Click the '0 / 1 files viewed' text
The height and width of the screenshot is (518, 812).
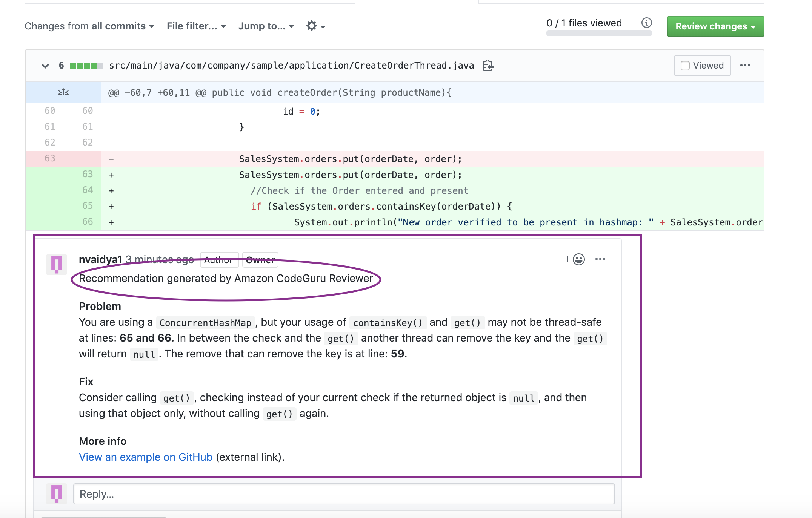(584, 23)
